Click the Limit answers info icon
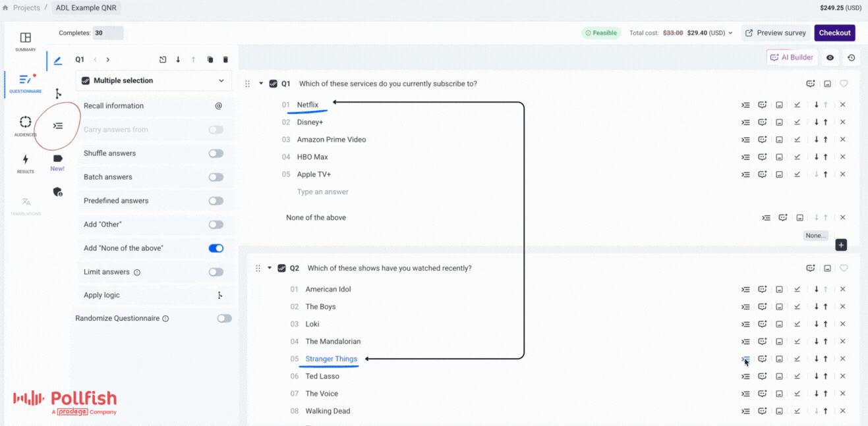Viewport: 868px width, 426px height. click(137, 273)
